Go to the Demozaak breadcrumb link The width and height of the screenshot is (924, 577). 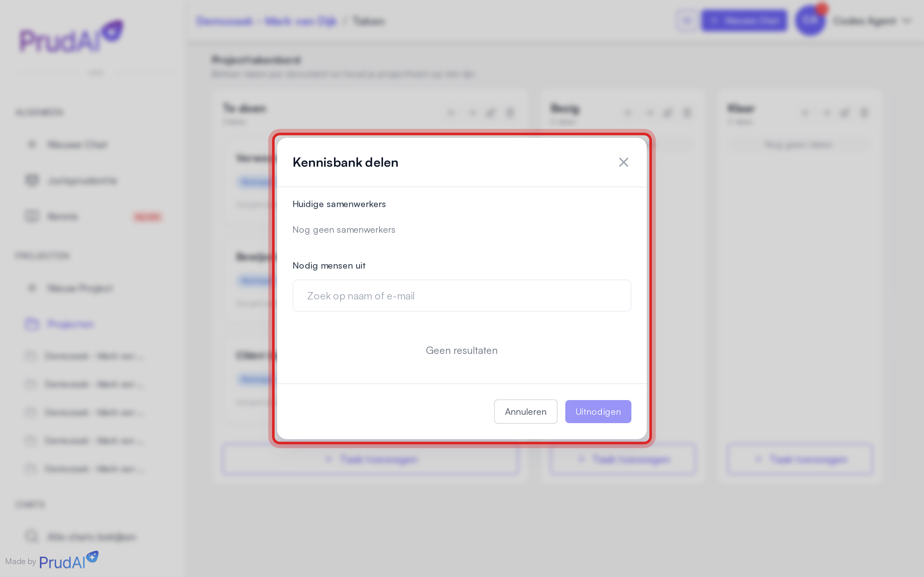[267, 21]
